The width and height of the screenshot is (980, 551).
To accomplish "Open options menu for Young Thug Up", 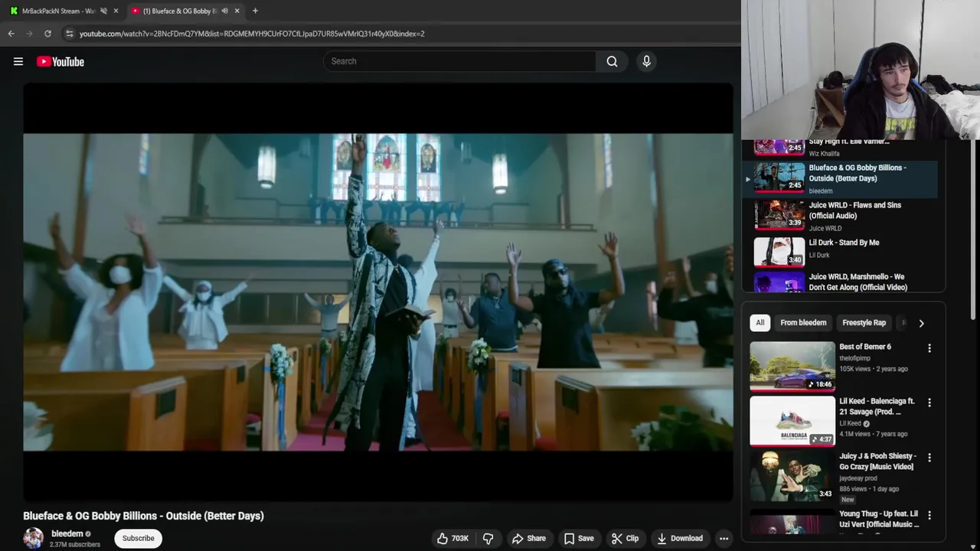I will (929, 516).
